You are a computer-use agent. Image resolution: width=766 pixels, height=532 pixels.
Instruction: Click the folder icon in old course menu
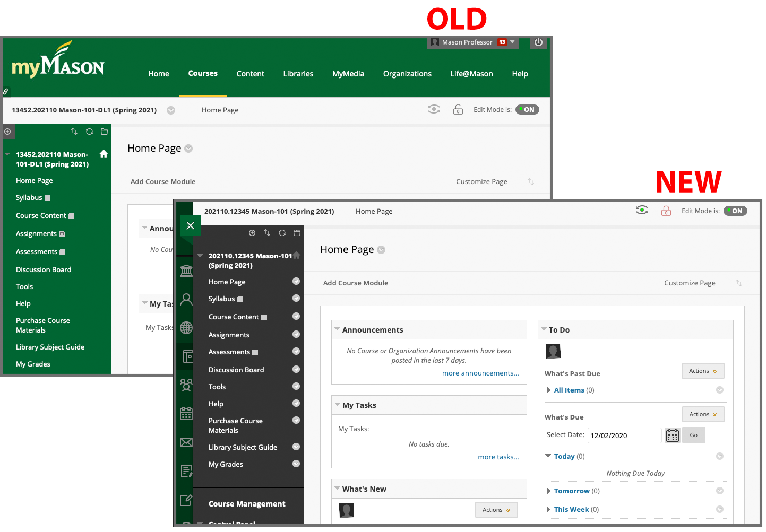point(104,132)
